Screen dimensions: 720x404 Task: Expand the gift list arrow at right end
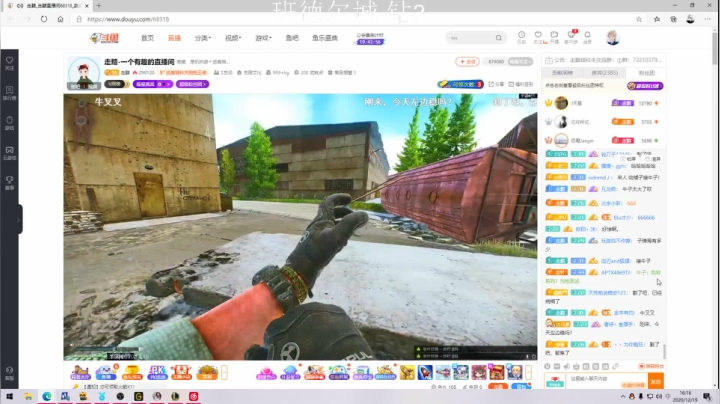[x=529, y=372]
